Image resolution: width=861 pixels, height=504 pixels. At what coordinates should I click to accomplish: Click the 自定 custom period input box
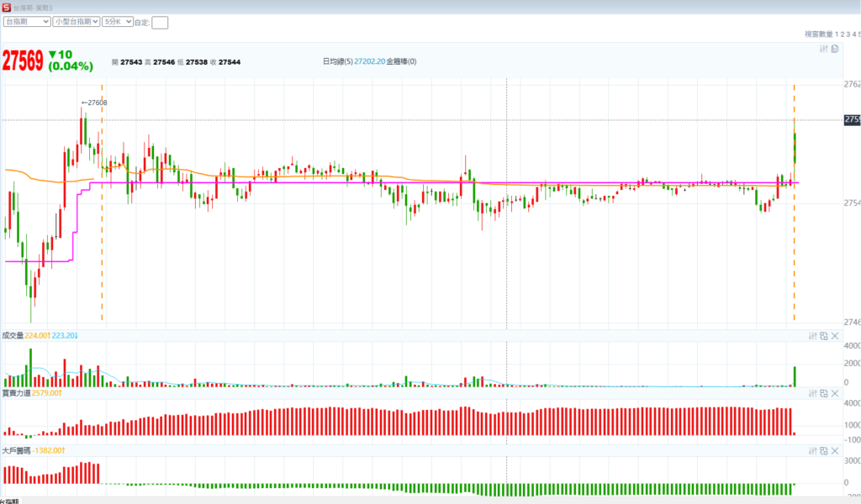(160, 23)
